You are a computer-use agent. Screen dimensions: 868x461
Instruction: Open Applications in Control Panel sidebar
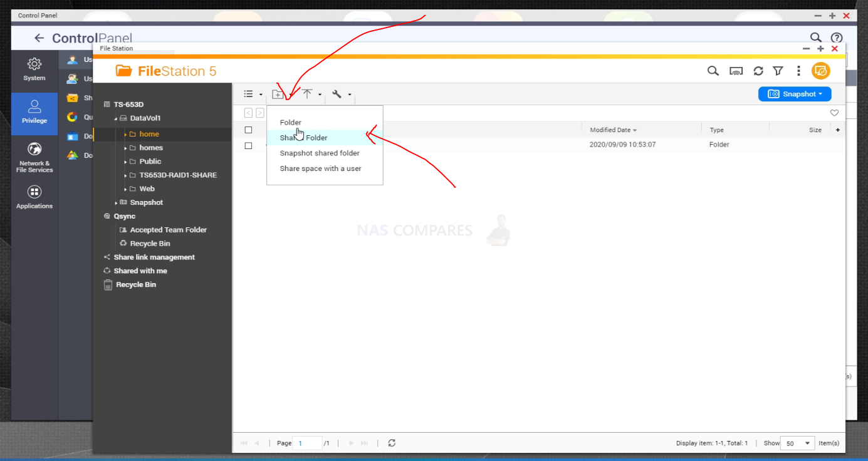click(x=34, y=197)
